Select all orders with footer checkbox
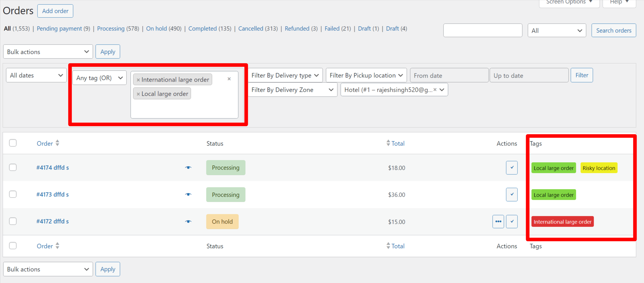644x283 pixels. (13, 245)
